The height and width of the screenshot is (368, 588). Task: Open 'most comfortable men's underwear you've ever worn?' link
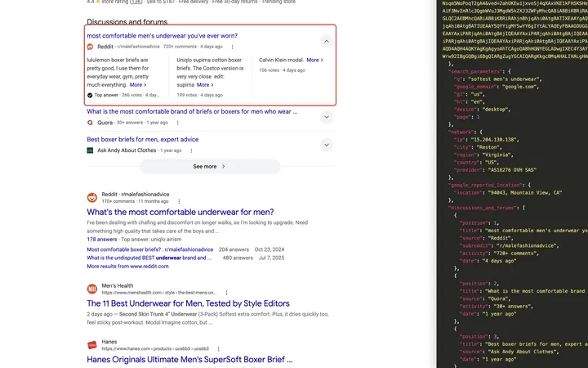(162, 36)
